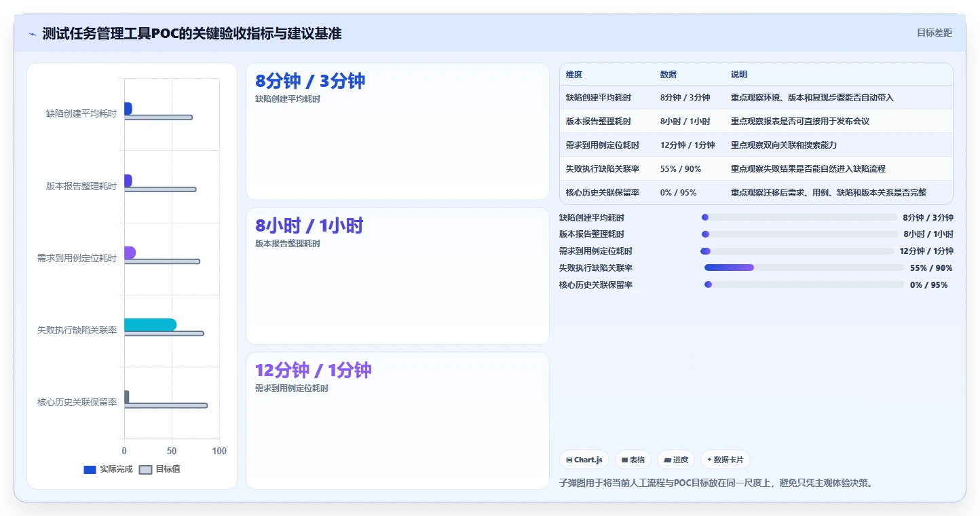This screenshot has width=980, height=516.
Task: Click the 数据卡片 tag chip
Action: [725, 460]
